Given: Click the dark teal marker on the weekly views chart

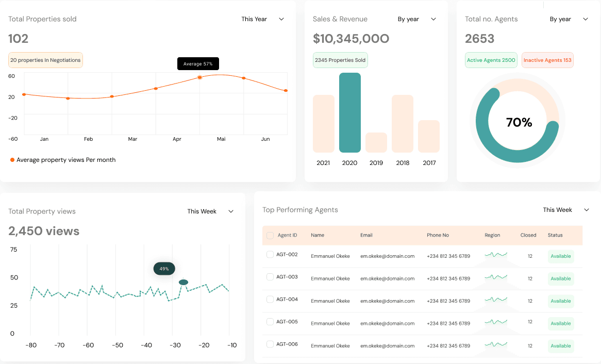Looking at the screenshot, I should pyautogui.click(x=183, y=283).
